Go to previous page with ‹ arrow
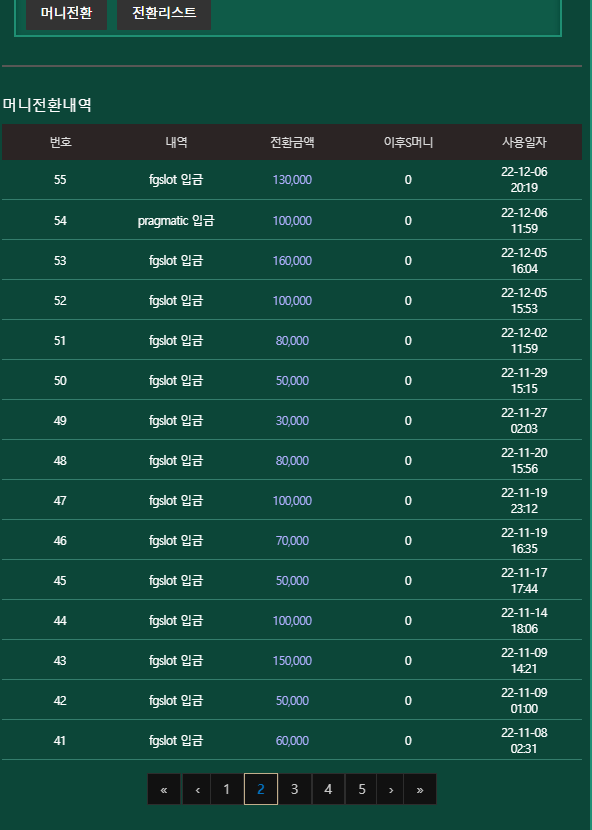 tap(197, 789)
